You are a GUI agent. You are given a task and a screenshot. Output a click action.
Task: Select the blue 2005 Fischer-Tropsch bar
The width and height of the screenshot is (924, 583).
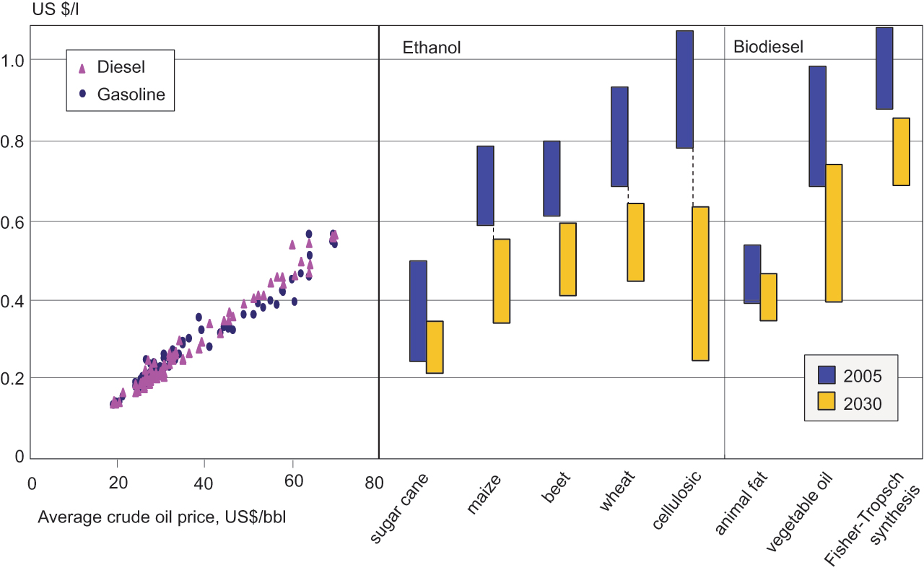point(884,69)
